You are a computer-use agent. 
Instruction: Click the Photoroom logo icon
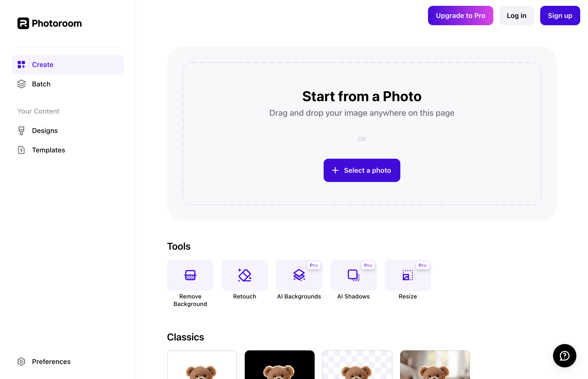22,23
